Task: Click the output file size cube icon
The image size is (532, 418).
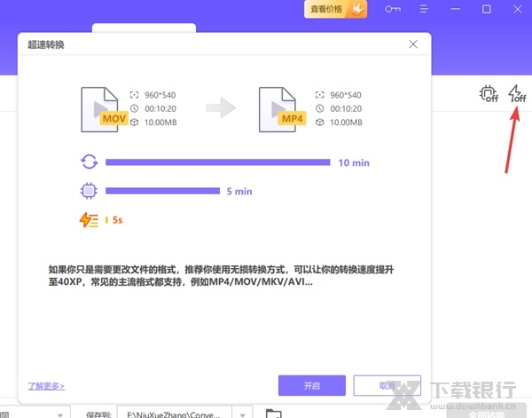Action: [319, 122]
